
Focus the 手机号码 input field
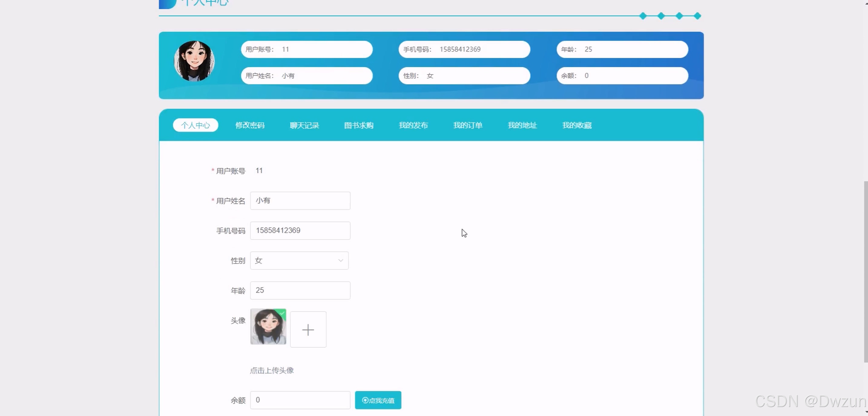point(300,231)
